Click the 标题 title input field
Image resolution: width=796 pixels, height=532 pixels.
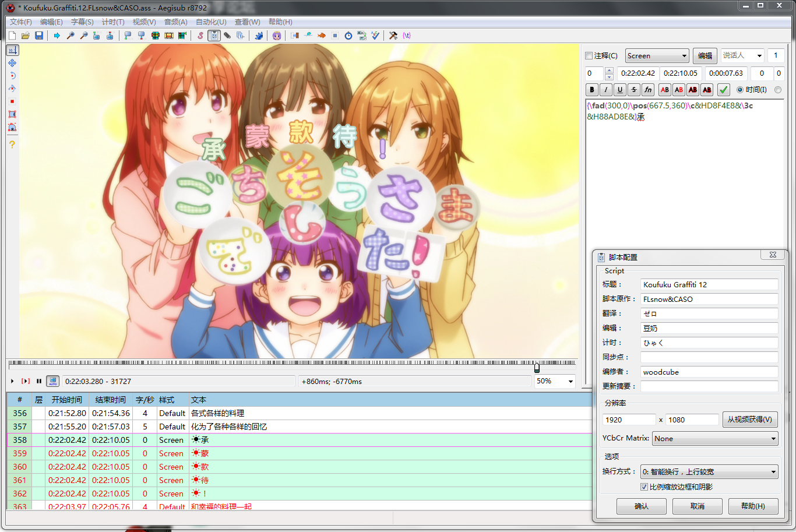[x=709, y=285]
